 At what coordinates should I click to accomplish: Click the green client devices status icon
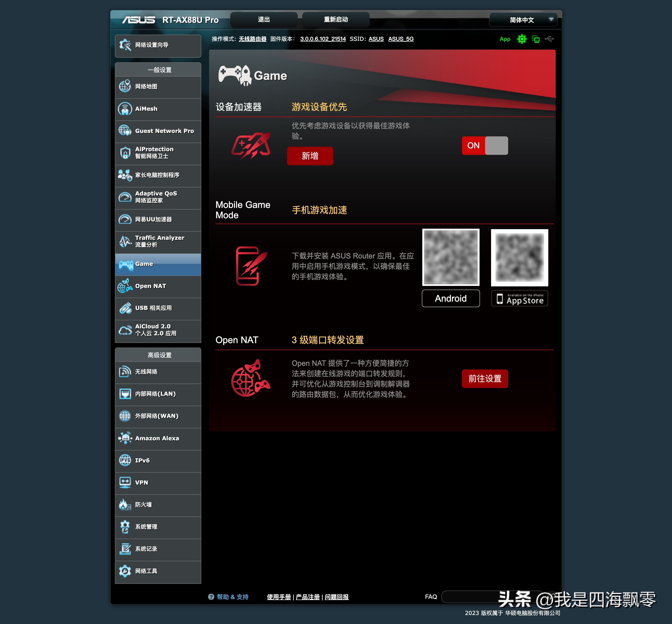pos(536,39)
